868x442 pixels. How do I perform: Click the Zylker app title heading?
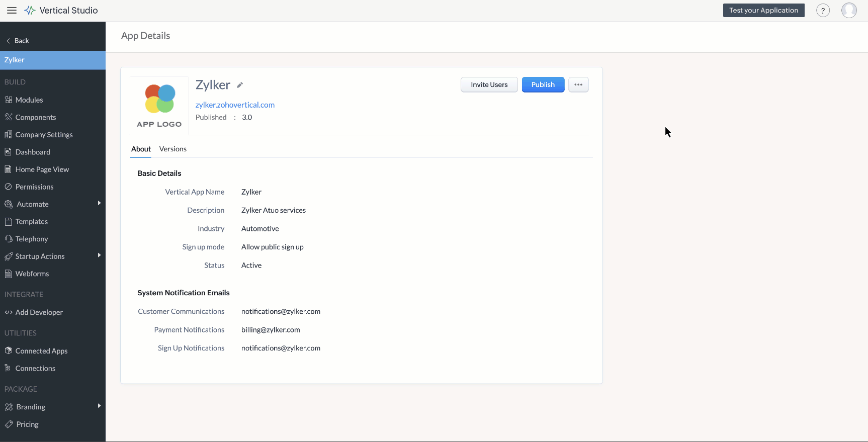pyautogui.click(x=213, y=84)
